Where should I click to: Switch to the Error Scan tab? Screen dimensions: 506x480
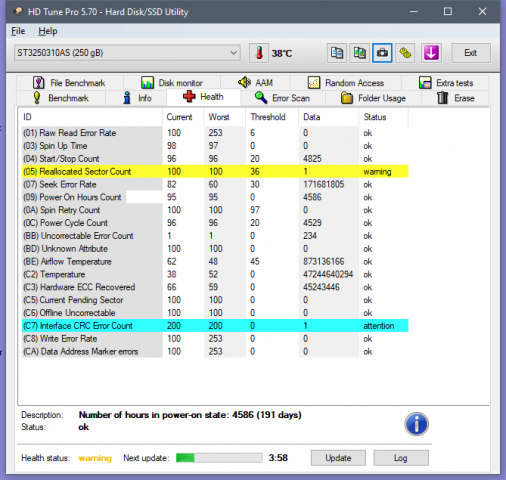click(282, 98)
